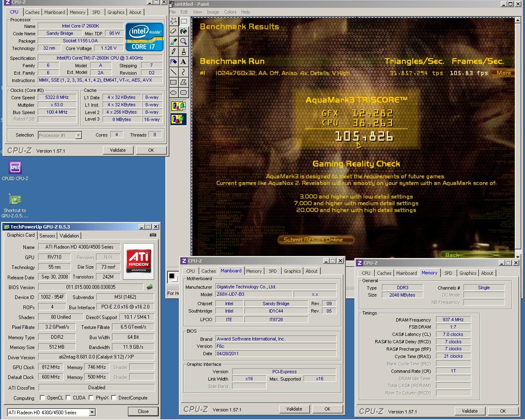
Task: Open the File menu in Paint
Action: coord(173,12)
